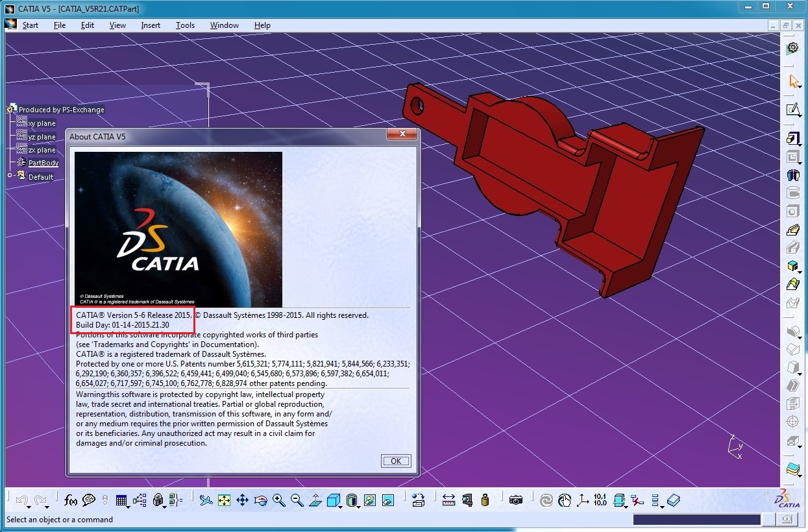Select the Edge Fillet tool

792,332
